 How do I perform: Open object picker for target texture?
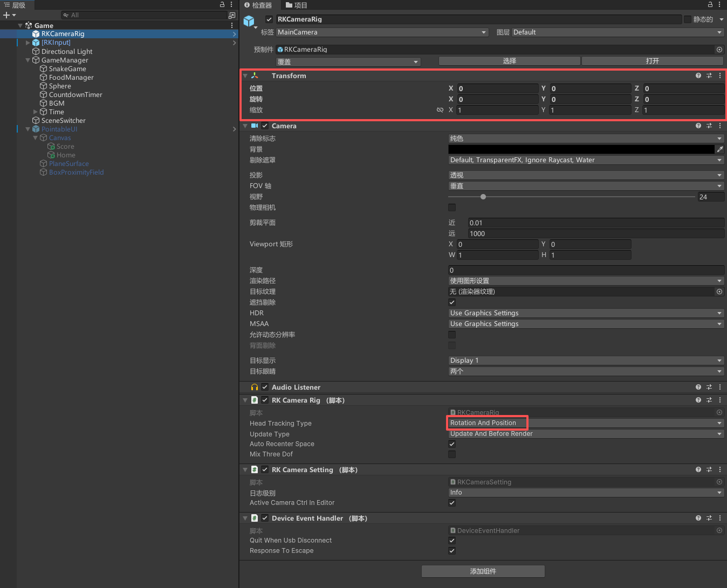coord(719,292)
